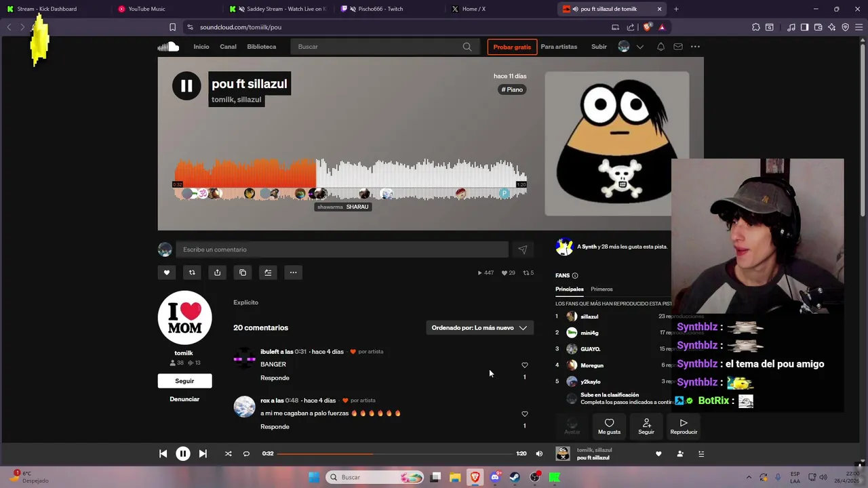
Task: Follow the artist from the bottom player
Action: [680, 453]
